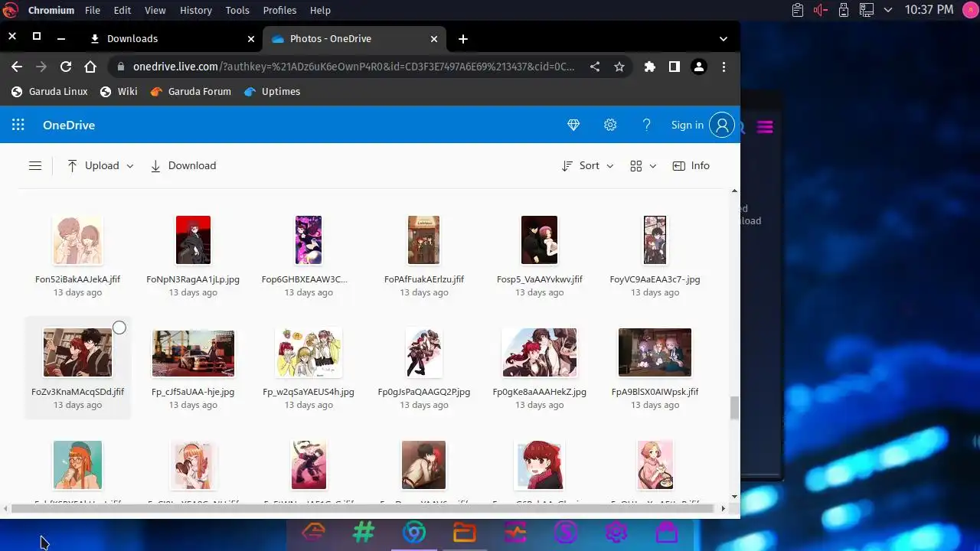Open OneDrive settings gear
This screenshot has height=551, width=980.
pos(610,125)
